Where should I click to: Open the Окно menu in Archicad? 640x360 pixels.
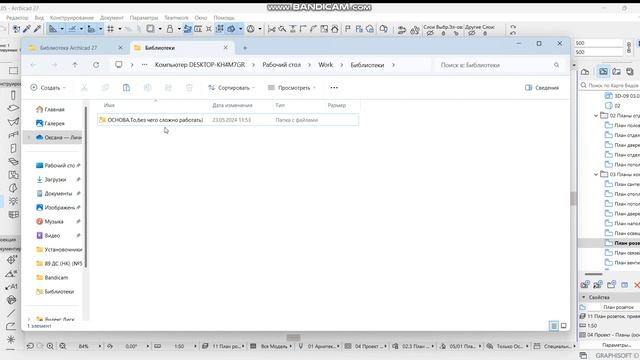tap(201, 18)
